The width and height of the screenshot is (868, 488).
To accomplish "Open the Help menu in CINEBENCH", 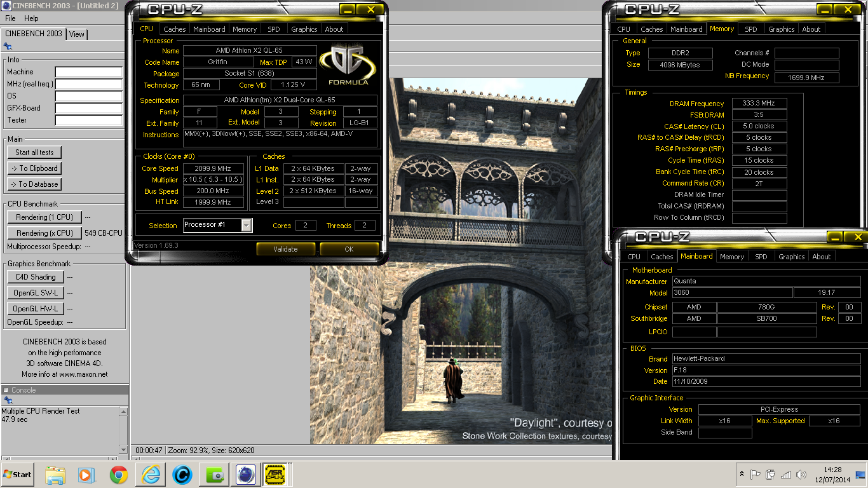I will coord(31,18).
